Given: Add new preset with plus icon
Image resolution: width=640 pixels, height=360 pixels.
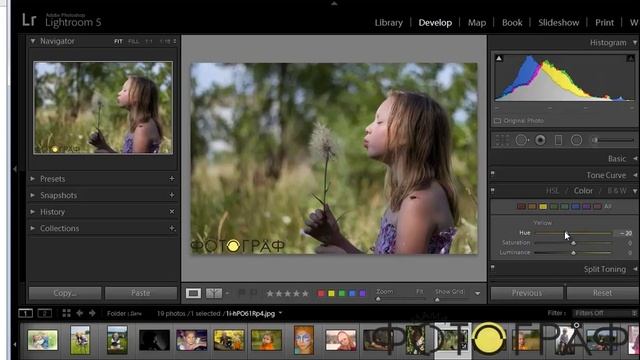Looking at the screenshot, I should pos(172,179).
